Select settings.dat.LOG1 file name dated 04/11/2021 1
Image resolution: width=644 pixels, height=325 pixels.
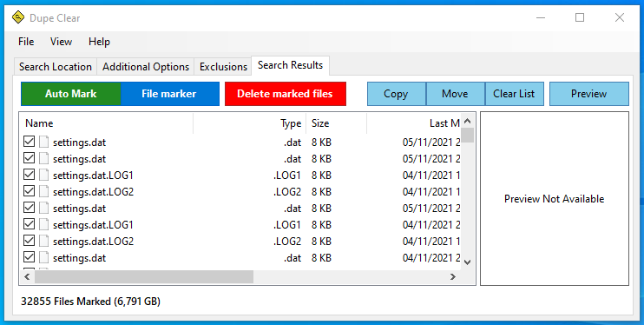(x=93, y=176)
